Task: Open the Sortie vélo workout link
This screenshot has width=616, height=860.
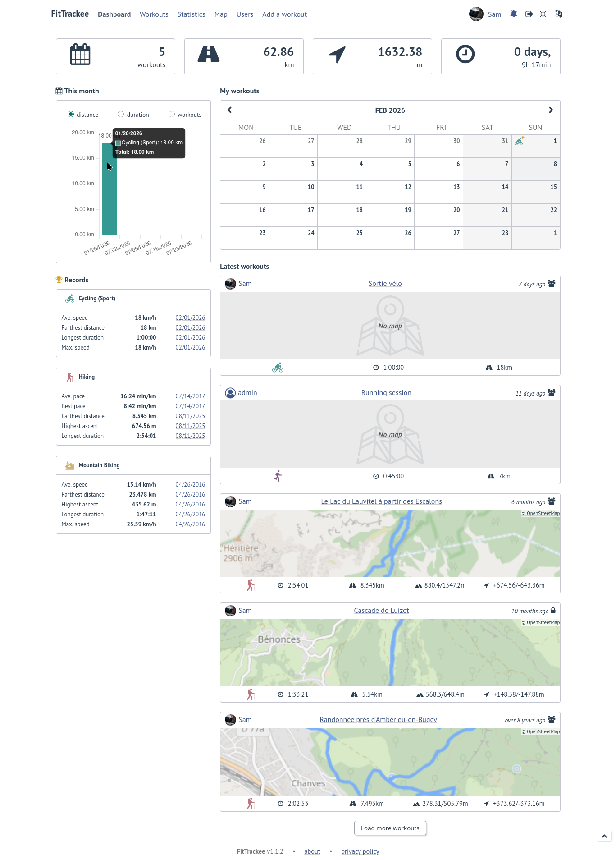Action: click(385, 284)
